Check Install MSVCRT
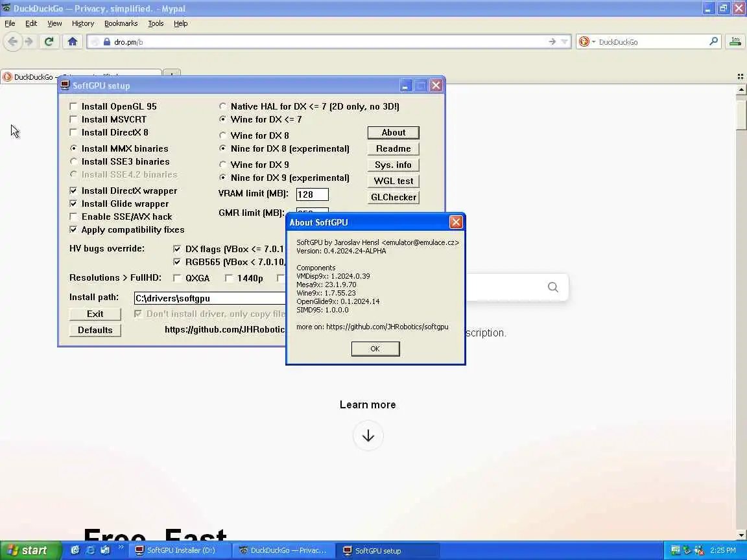747x560 pixels. pos(73,119)
